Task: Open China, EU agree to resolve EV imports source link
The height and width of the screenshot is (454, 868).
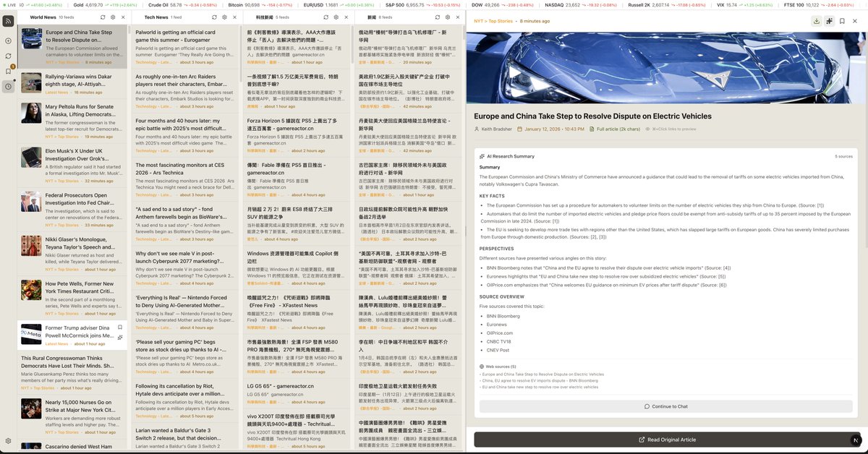Action: pos(540,380)
